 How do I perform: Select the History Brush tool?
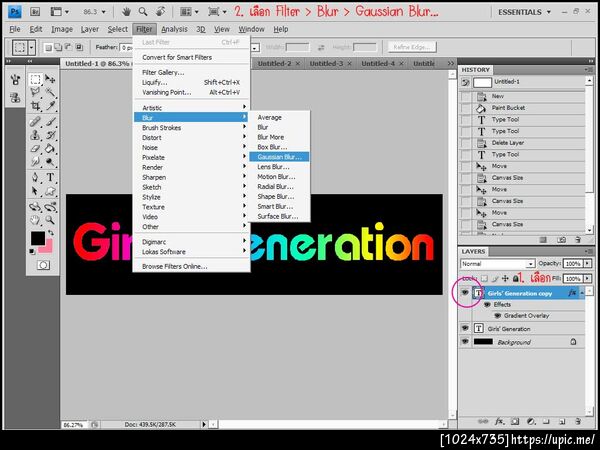click(50, 135)
